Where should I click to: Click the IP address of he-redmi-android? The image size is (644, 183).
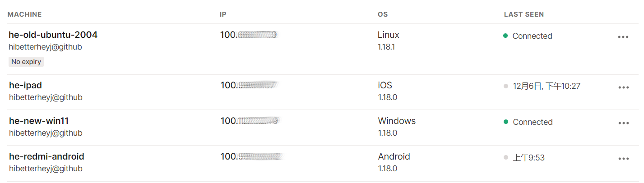[x=251, y=156]
